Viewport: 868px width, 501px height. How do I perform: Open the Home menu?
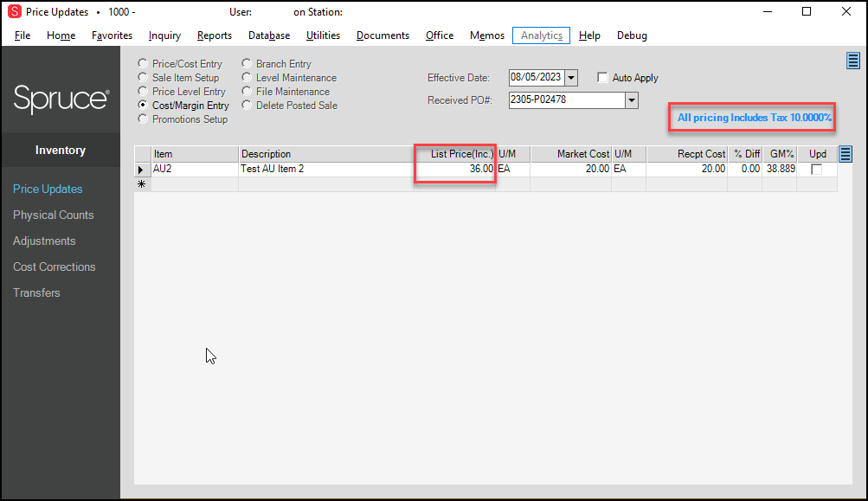click(x=61, y=35)
